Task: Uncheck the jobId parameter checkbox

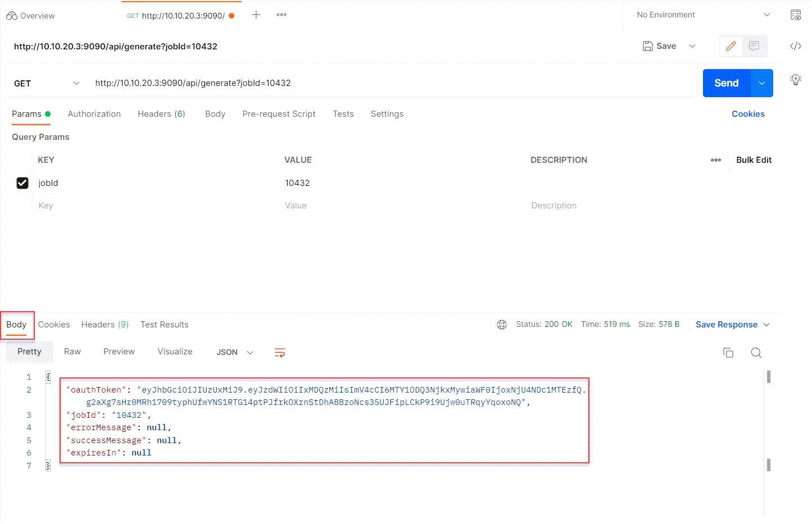Action: (22, 183)
